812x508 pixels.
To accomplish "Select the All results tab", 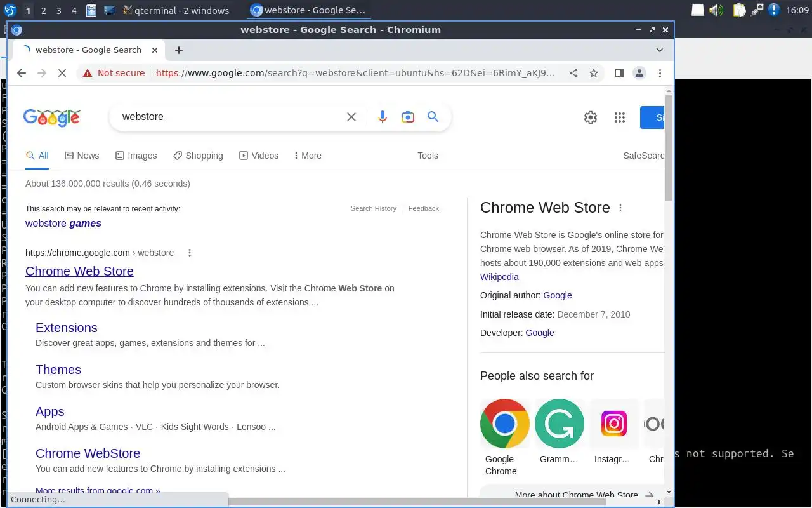I will (x=37, y=156).
